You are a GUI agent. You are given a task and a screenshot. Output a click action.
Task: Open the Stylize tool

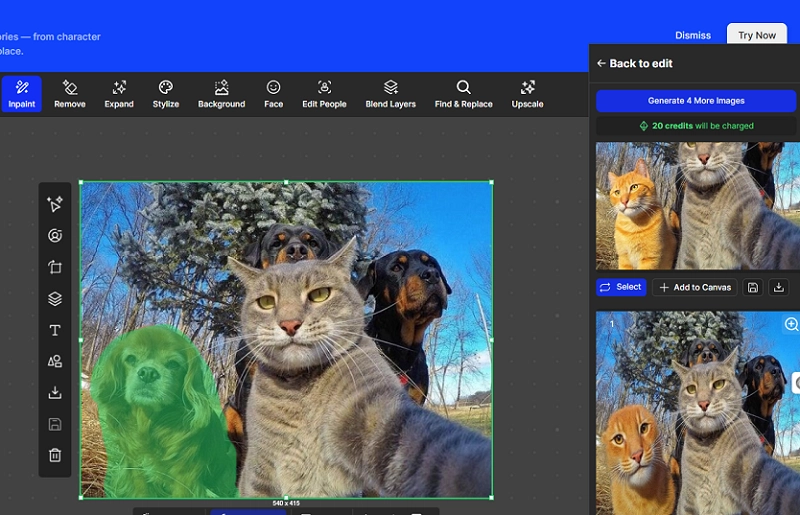click(166, 94)
